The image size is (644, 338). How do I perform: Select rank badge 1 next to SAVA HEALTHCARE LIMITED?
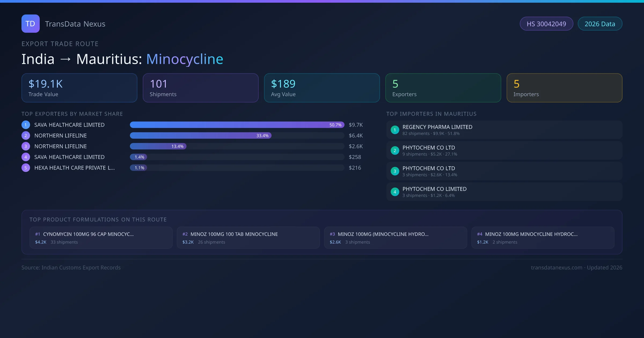pyautogui.click(x=25, y=125)
